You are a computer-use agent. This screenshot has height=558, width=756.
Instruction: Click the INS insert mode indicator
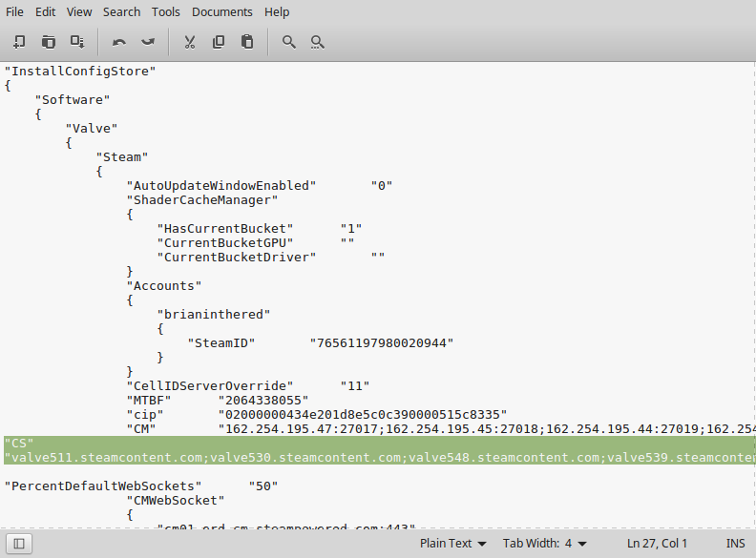click(735, 544)
